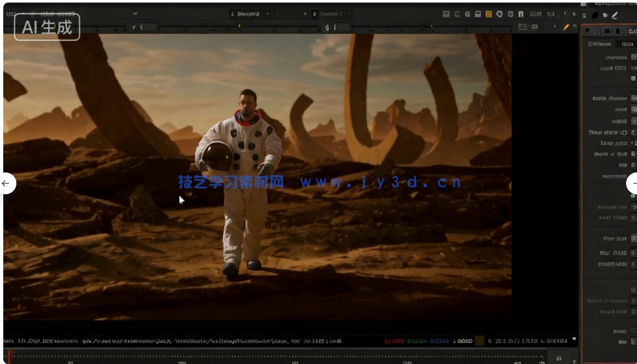Open the first dropdown in viewer top bar
Viewport: 637px width, 364px height.
coord(250,14)
